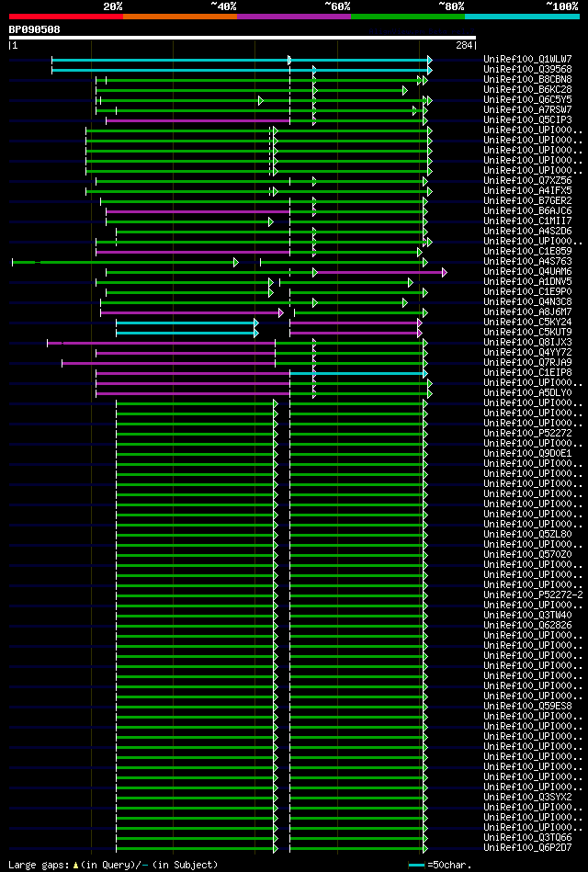Open the UniRef100_Q3TW40 hit
This screenshot has width=588, height=872.
527,616
